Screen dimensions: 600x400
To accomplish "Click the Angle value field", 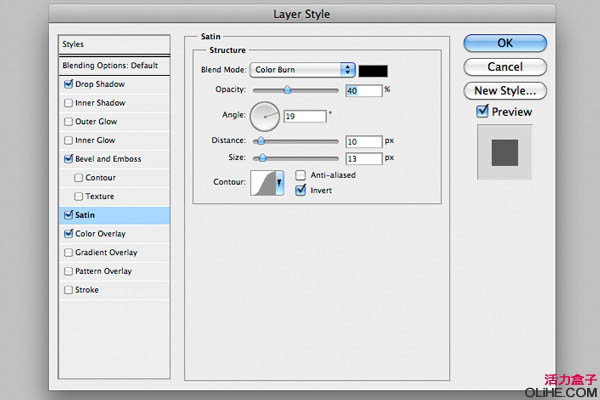I will pyautogui.click(x=305, y=116).
